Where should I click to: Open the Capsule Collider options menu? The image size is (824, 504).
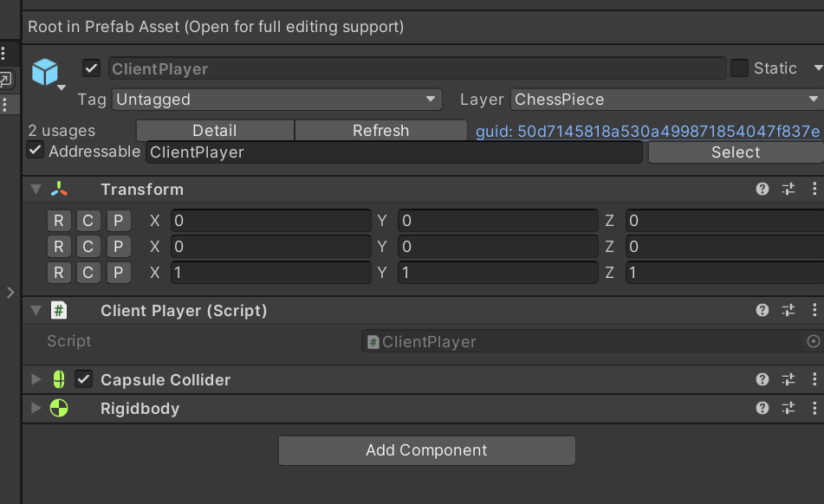pyautogui.click(x=814, y=379)
